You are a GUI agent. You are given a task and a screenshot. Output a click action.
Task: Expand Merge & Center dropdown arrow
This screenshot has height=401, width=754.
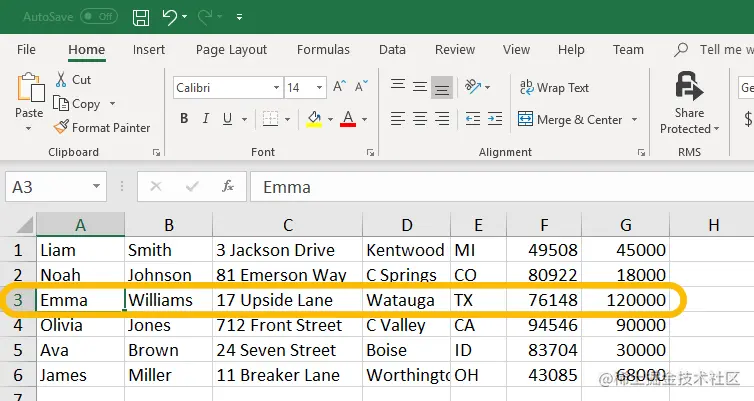point(634,119)
